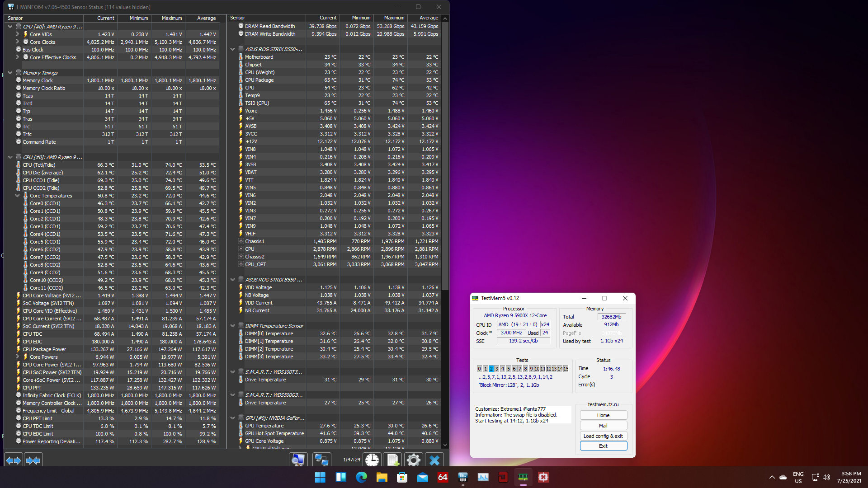Collapse the Core Temperatures subgroup
This screenshot has width=868, height=488.
(x=17, y=196)
